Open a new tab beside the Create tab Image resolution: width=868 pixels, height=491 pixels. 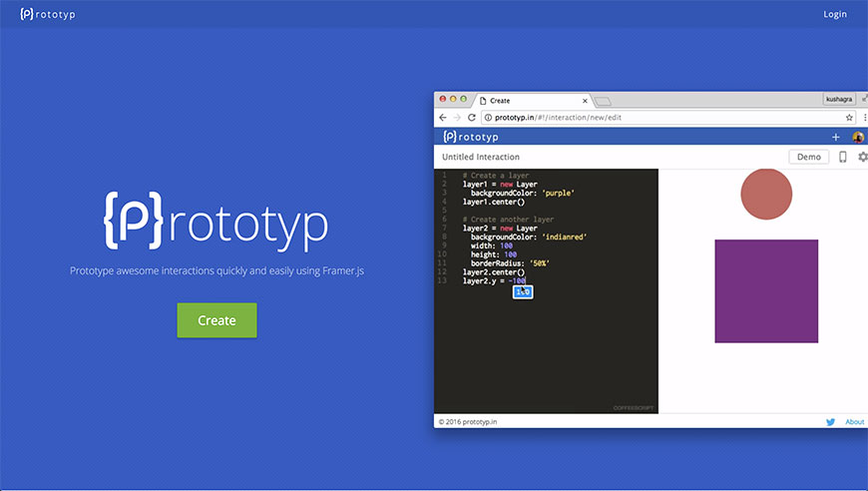click(603, 101)
